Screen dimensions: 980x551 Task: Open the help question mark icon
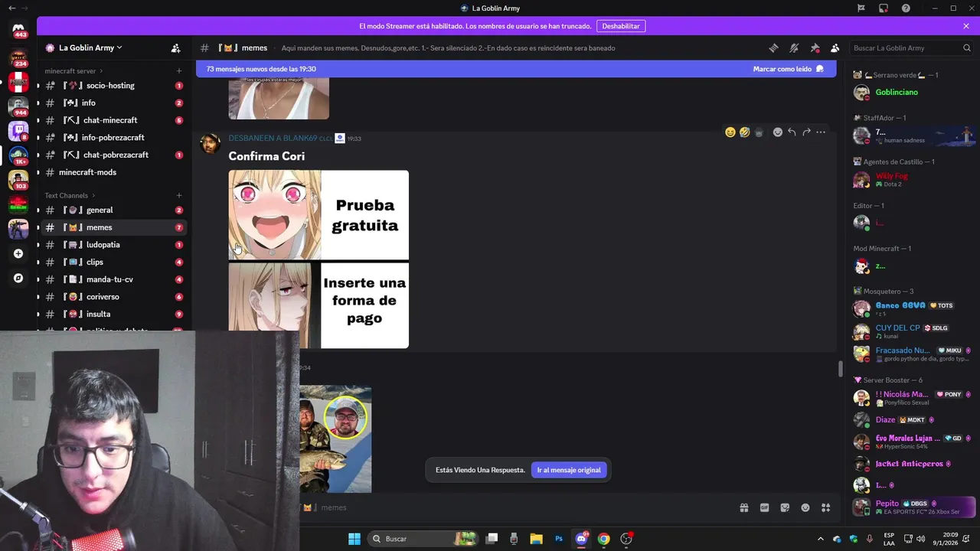click(x=906, y=8)
